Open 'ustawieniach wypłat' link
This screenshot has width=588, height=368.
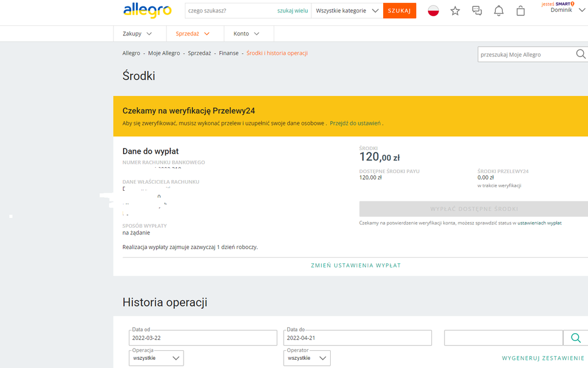click(539, 223)
